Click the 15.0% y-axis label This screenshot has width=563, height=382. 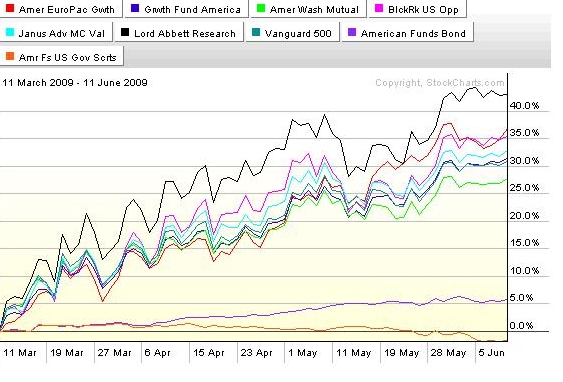(x=525, y=243)
